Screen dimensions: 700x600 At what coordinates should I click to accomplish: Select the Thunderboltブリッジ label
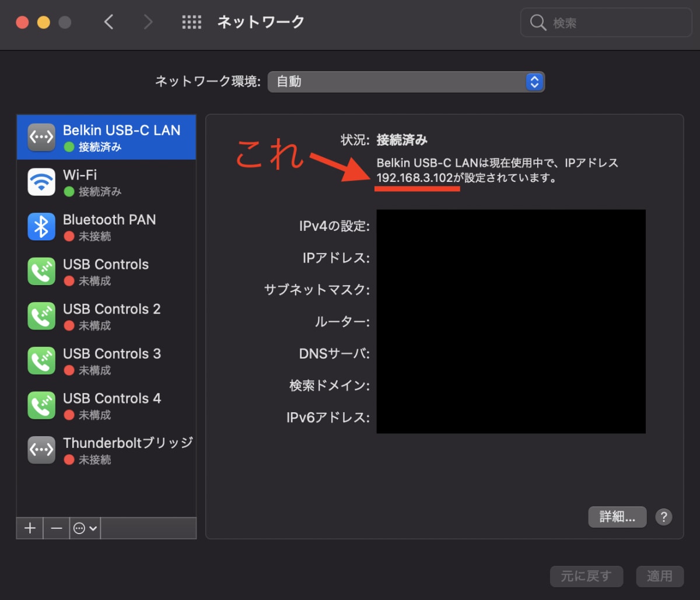coord(128,443)
